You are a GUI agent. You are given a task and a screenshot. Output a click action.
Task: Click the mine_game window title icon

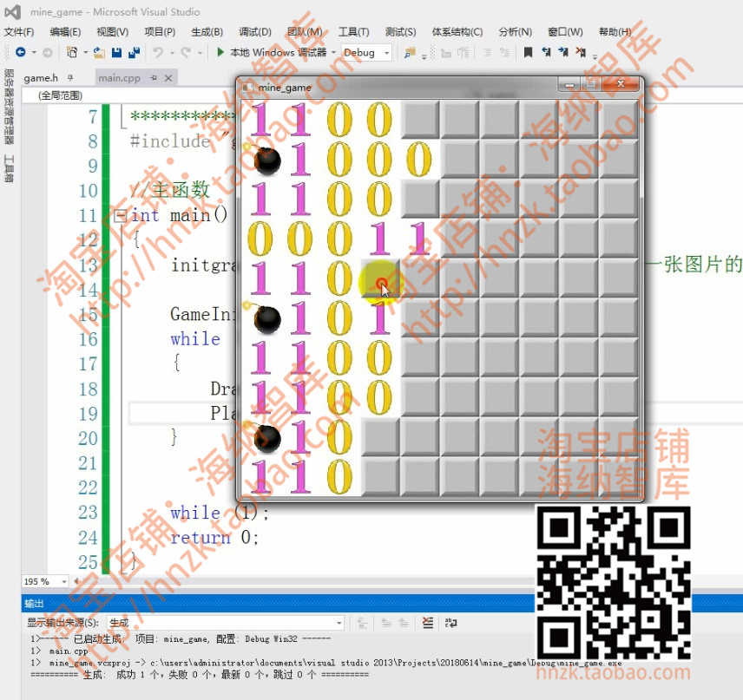click(x=247, y=87)
